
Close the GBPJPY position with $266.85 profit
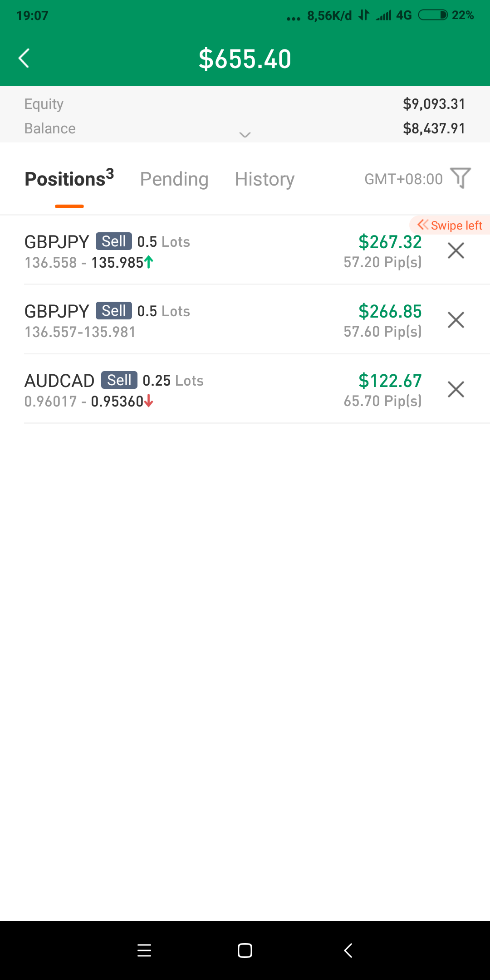coord(456,320)
